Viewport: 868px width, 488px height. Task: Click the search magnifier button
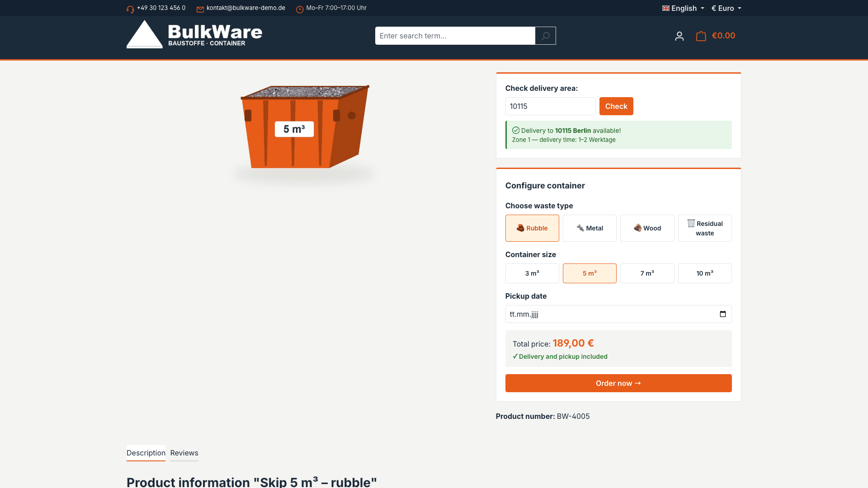point(546,36)
